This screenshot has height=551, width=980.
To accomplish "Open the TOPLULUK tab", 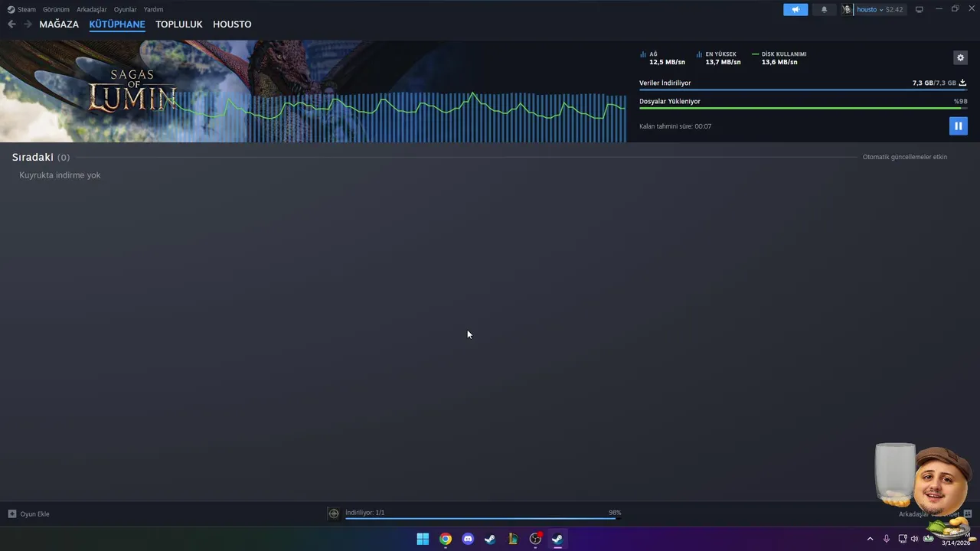I will click(x=179, y=24).
